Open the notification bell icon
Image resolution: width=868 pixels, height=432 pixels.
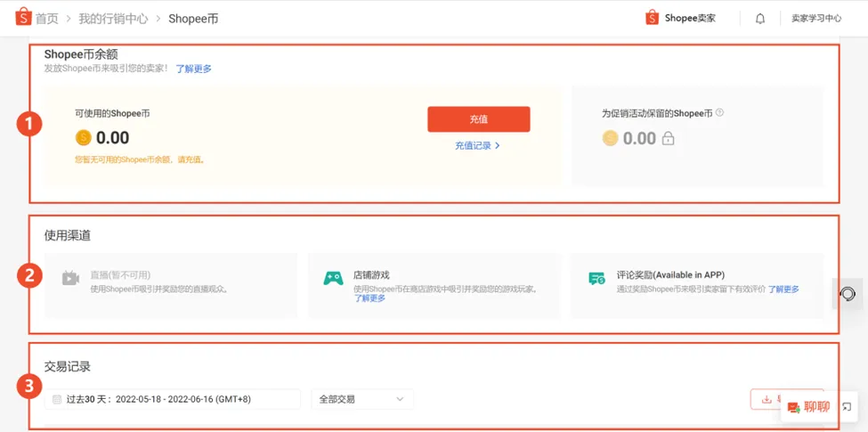(x=760, y=19)
